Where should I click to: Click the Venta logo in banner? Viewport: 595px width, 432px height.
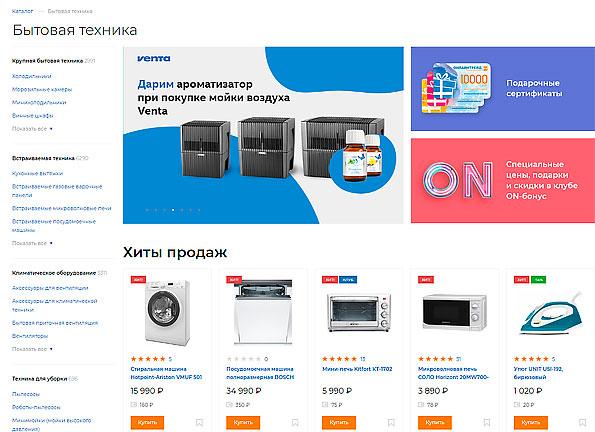point(154,58)
